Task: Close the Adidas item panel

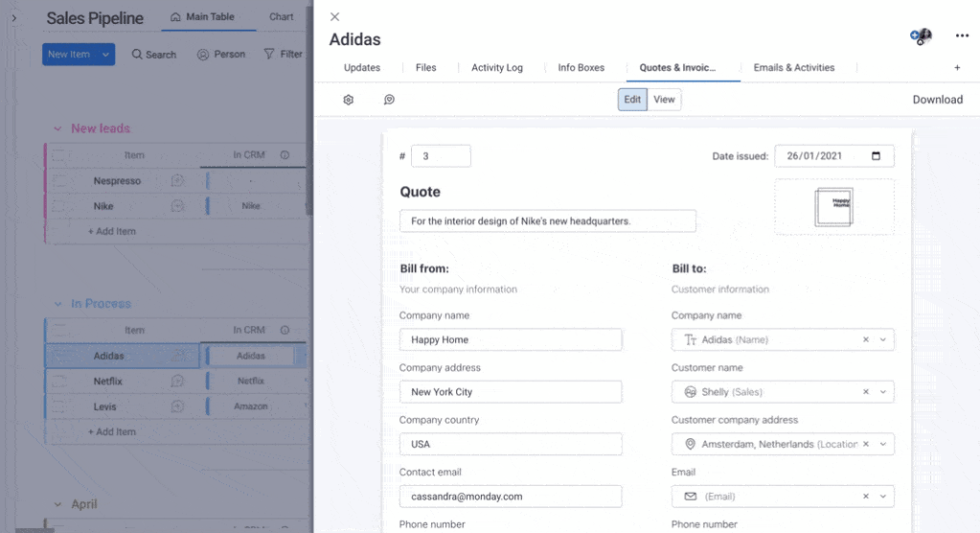Action: coord(335,17)
